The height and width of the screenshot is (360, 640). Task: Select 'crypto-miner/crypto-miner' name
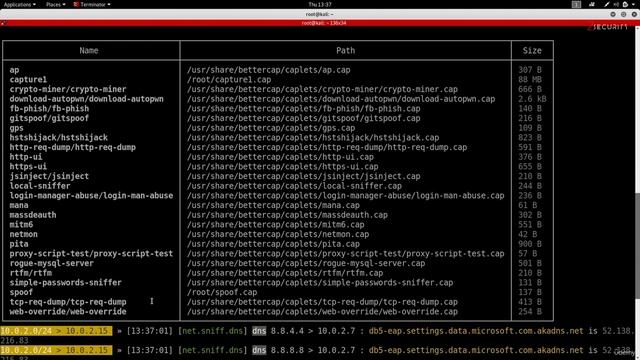click(x=68, y=89)
